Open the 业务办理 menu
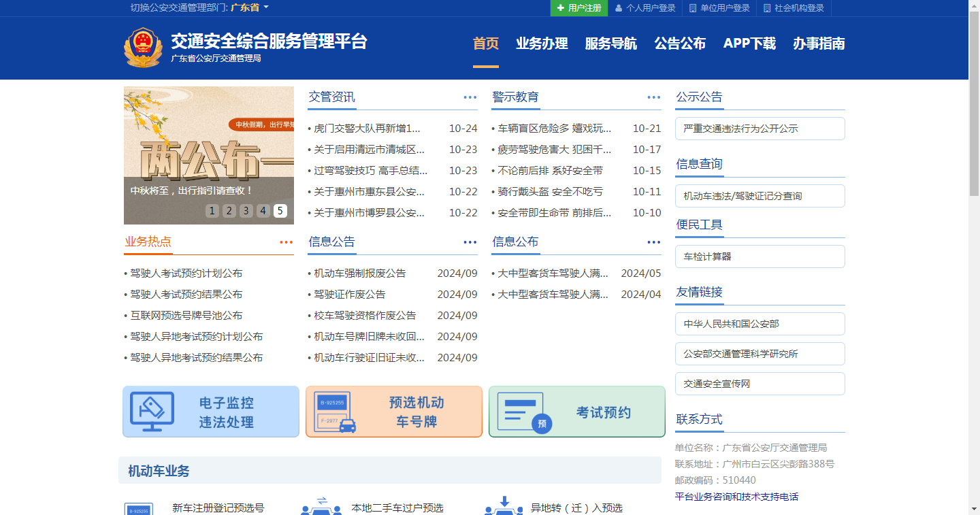 [x=542, y=44]
